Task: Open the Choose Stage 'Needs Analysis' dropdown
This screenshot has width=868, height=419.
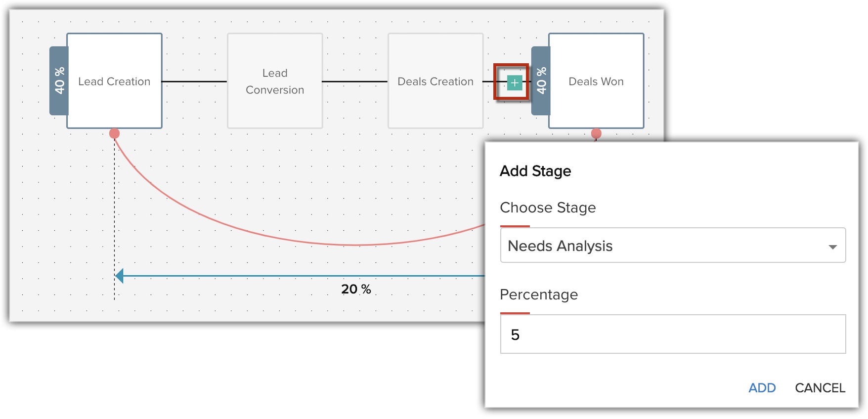Action: point(662,246)
